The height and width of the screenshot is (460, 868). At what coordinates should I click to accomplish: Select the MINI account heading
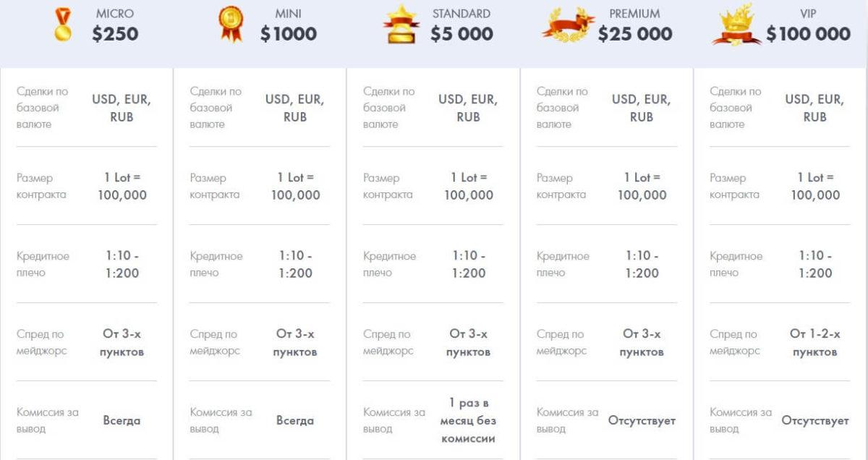pos(289,14)
